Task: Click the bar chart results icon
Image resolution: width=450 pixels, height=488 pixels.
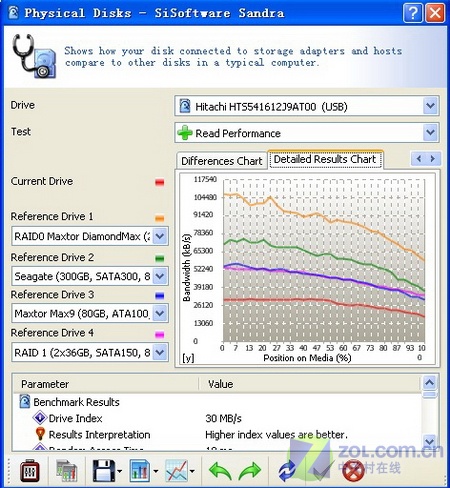Action: coord(140,471)
